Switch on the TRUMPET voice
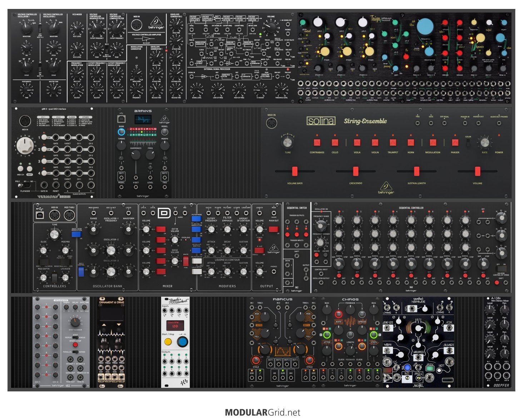Screen dimensions: 526x420 [x=393, y=143]
